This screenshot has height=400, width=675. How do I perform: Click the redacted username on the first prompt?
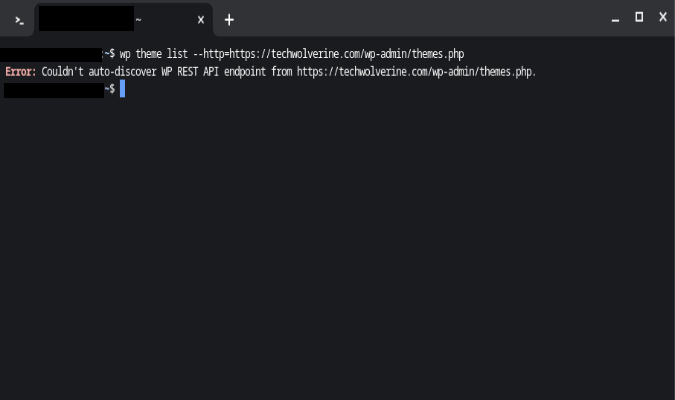point(51,55)
